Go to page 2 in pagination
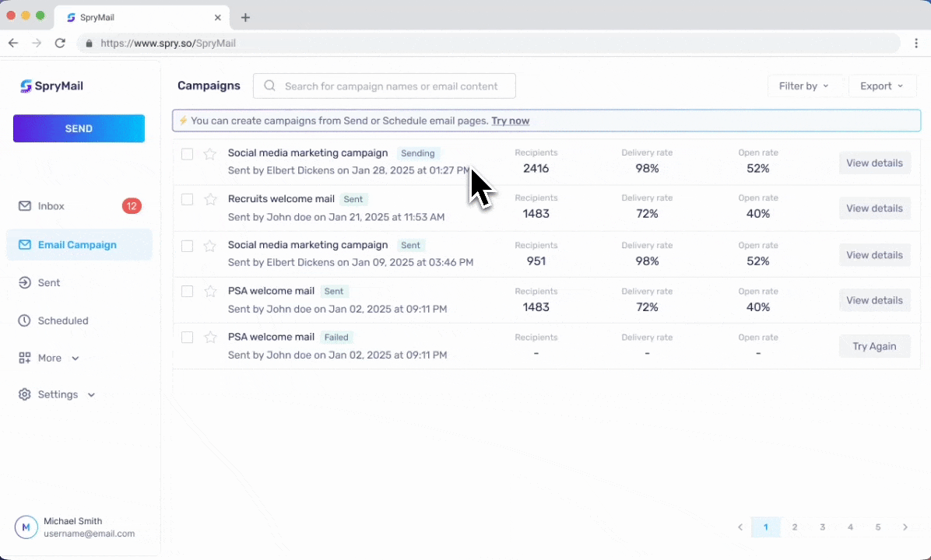Image resolution: width=931 pixels, height=560 pixels. click(x=795, y=527)
